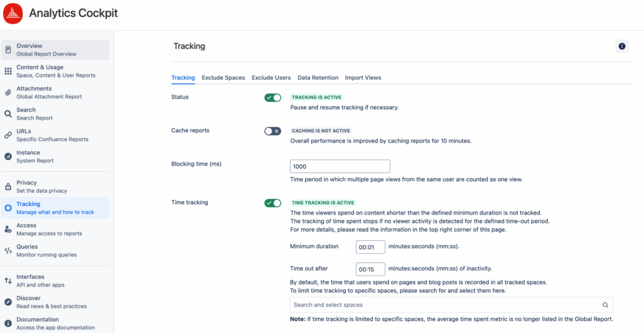
Task: Switch to the Import Views tab
Action: click(x=363, y=77)
